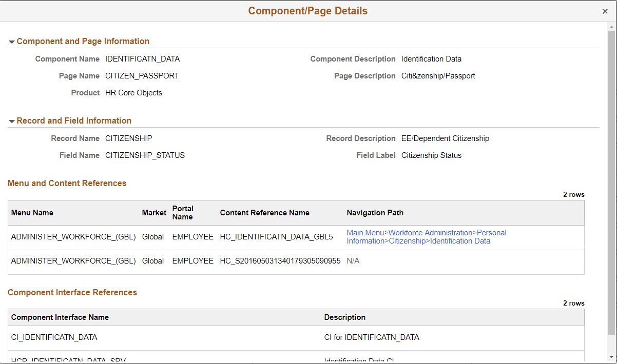The height and width of the screenshot is (364, 617).
Task: Click the Component/Page Details title bar
Action: 308,11
